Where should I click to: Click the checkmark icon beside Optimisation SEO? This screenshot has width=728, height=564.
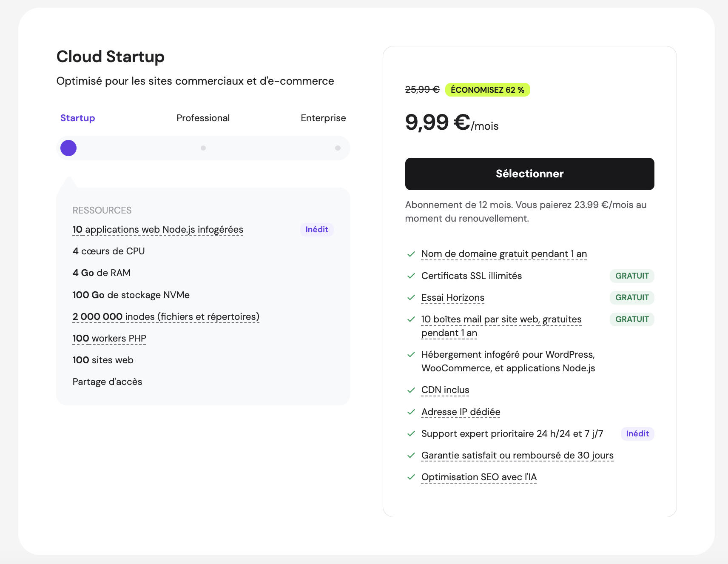click(411, 477)
